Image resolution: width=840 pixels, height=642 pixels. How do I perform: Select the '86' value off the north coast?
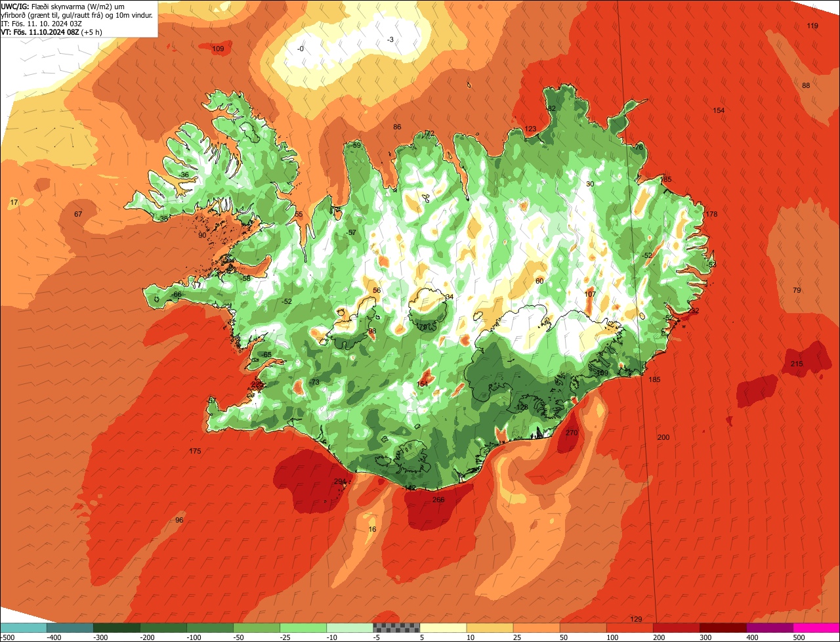pyautogui.click(x=397, y=127)
